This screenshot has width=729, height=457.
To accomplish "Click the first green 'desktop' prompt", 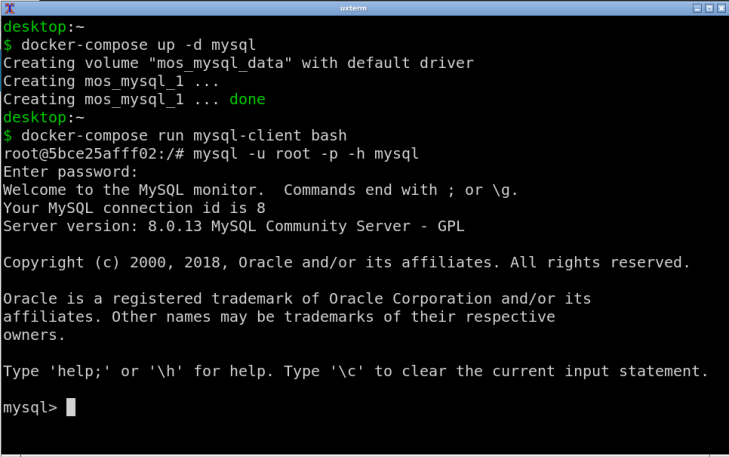I will click(x=35, y=27).
